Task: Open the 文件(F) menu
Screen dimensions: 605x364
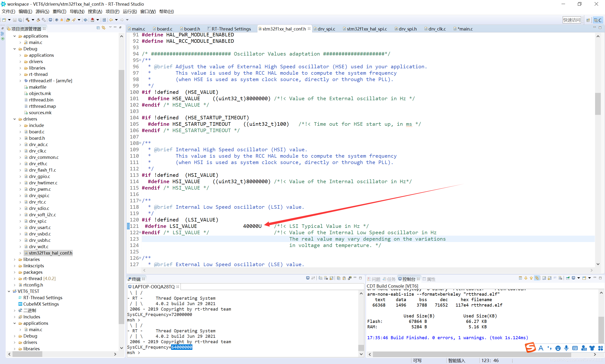Action: 8,12
